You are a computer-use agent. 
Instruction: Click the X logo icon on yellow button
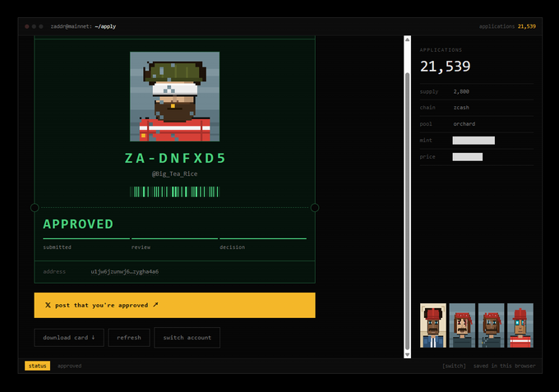48,305
